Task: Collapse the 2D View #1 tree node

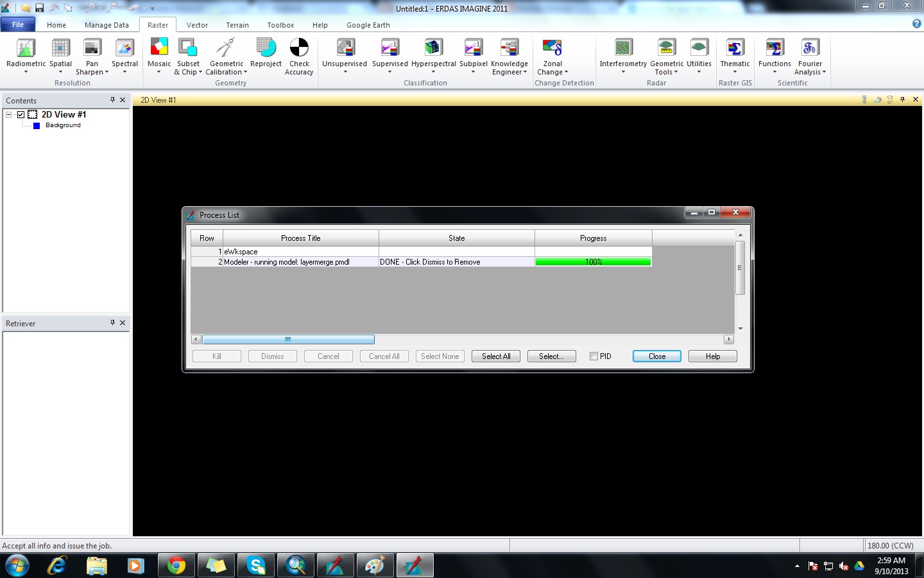Action: [9, 114]
